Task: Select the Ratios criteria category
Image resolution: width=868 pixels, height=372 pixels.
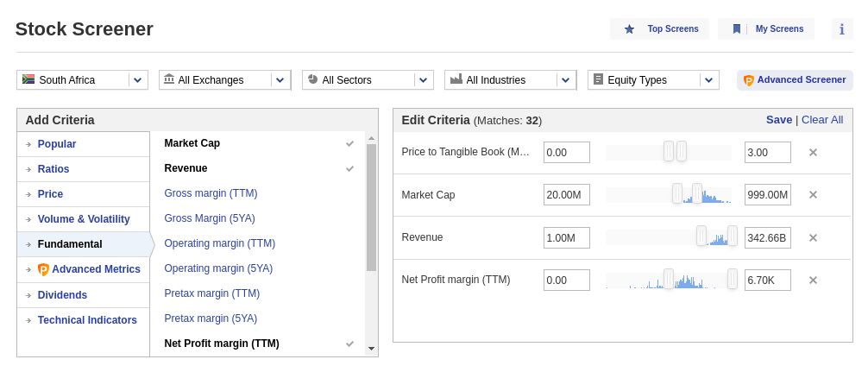Action: tap(84, 169)
